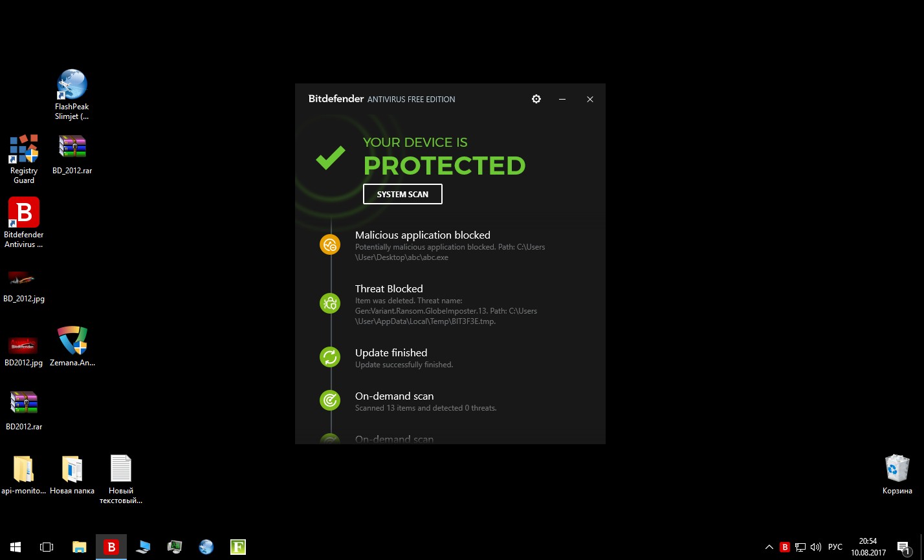Select the BD2012.rar archive on the desktop

point(24,411)
